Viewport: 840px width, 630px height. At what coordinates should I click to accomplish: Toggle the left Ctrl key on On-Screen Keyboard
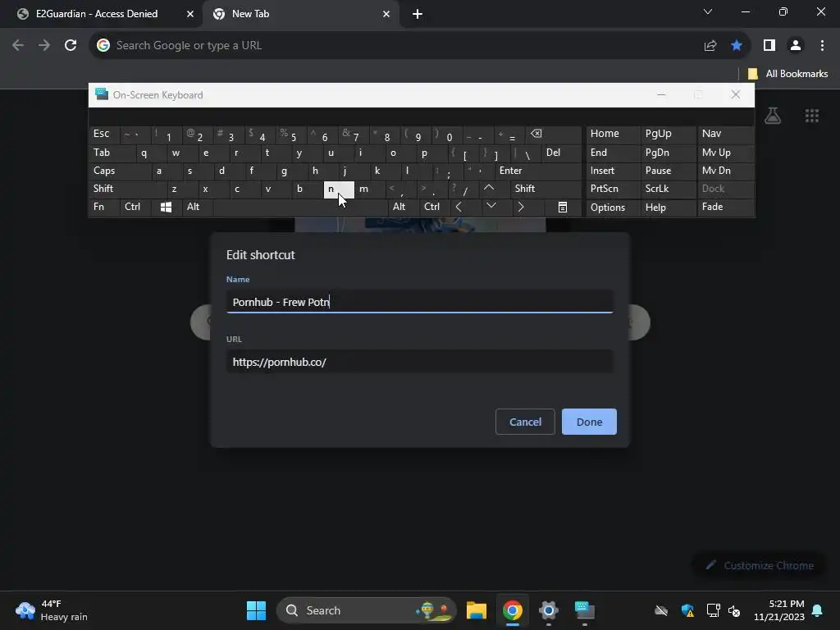(135, 208)
